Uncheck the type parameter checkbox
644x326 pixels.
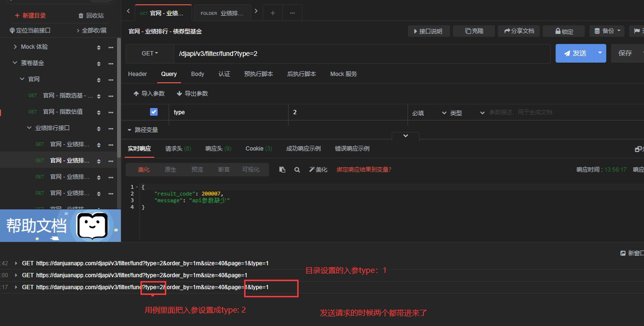[154, 112]
